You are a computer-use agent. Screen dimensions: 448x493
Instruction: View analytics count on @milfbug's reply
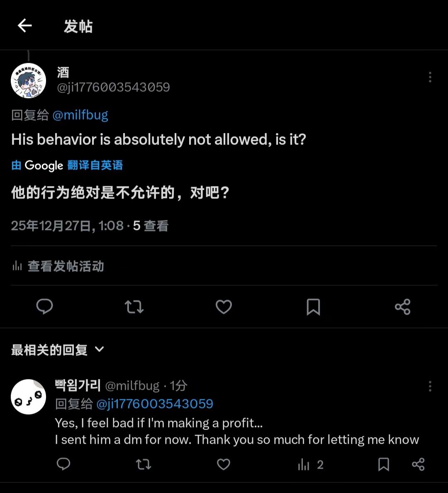[x=310, y=464]
